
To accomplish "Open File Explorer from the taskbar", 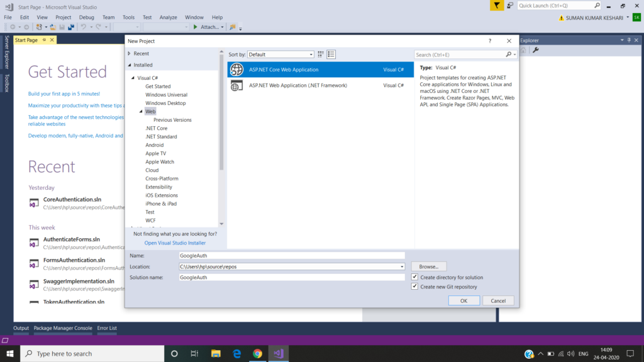I will click(216, 353).
